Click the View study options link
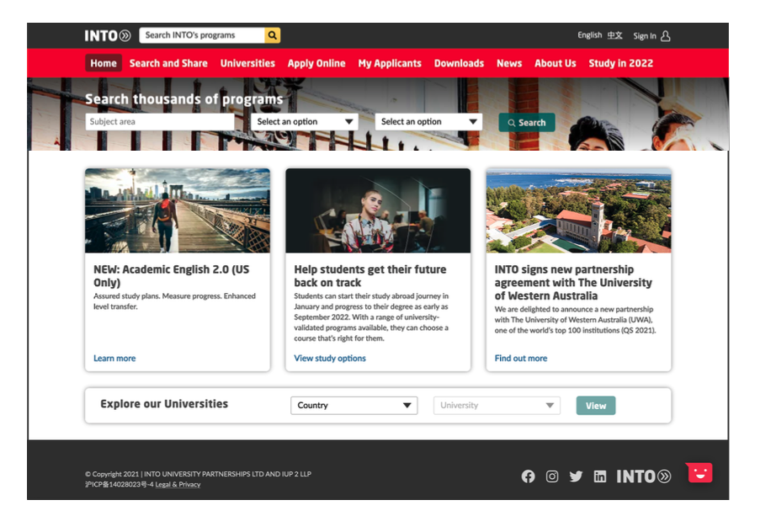 (330, 359)
